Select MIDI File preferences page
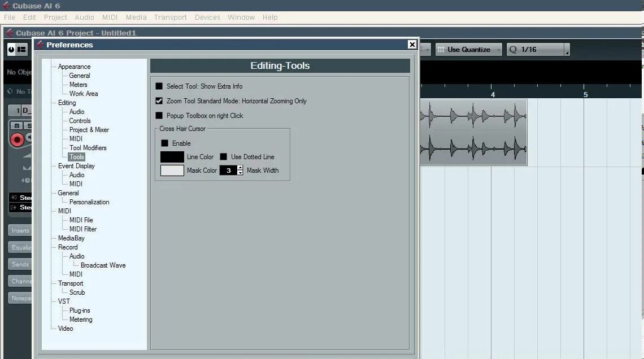The width and height of the screenshot is (644, 359). click(81, 220)
